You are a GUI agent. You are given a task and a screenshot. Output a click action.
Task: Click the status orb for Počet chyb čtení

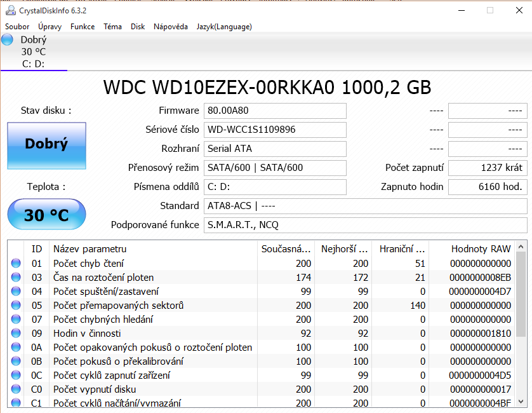[x=16, y=263]
